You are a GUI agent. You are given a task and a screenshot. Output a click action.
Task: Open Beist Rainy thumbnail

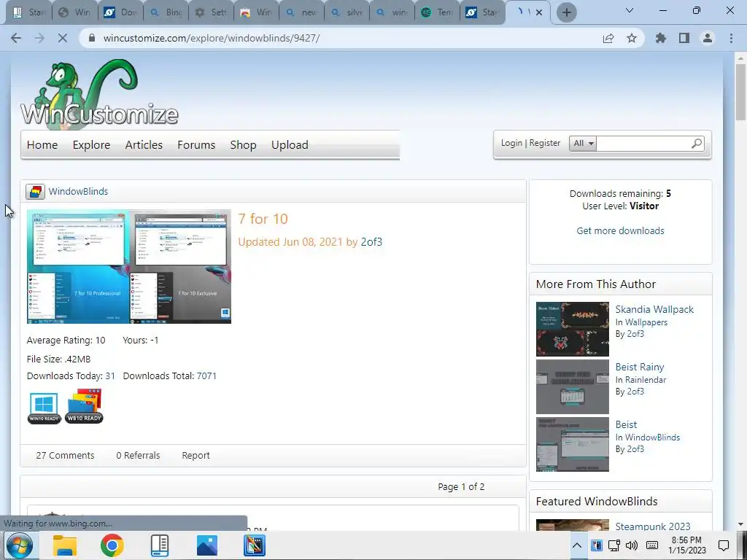click(572, 386)
